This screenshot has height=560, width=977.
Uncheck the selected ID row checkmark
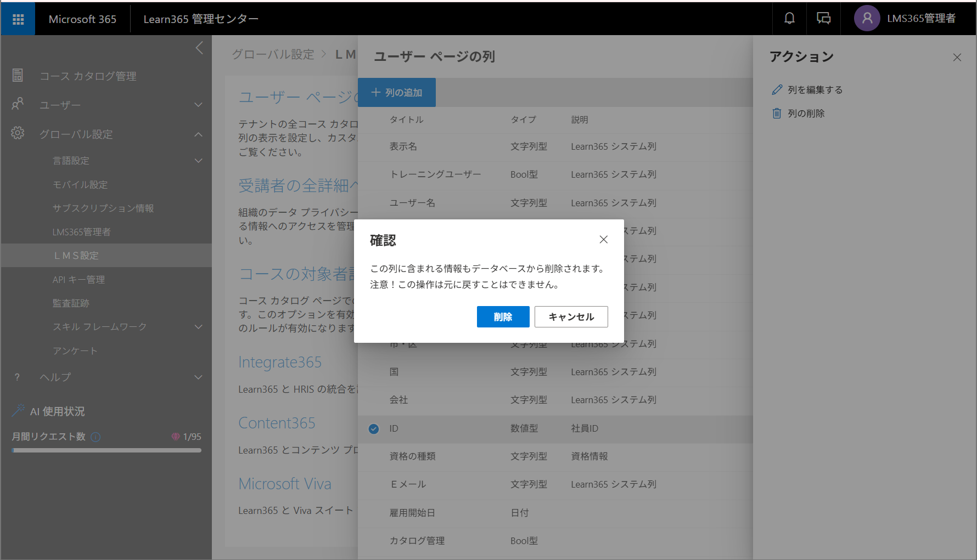coord(374,429)
